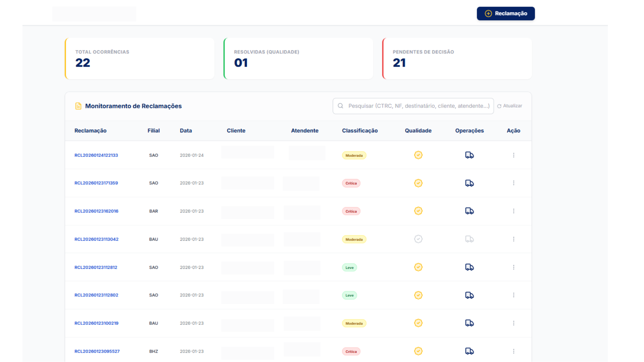This screenshot has width=644, height=362.
Task: Click the Classificação column header
Action: click(360, 131)
